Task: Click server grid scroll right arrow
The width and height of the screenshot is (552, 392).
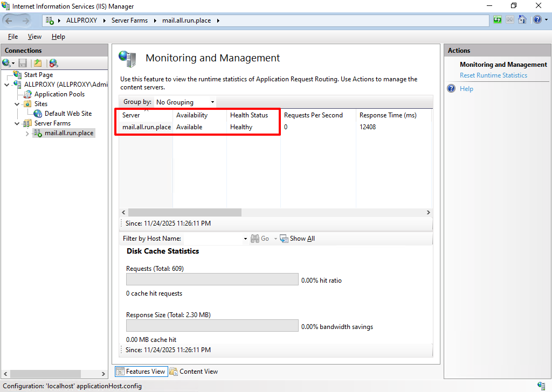Action: [428, 212]
